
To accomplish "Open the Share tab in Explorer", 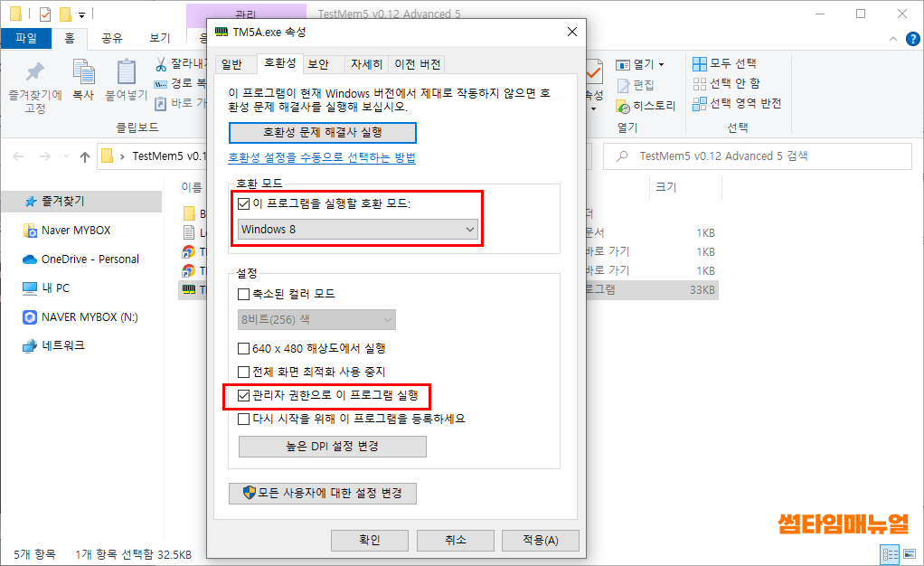I will pyautogui.click(x=112, y=38).
